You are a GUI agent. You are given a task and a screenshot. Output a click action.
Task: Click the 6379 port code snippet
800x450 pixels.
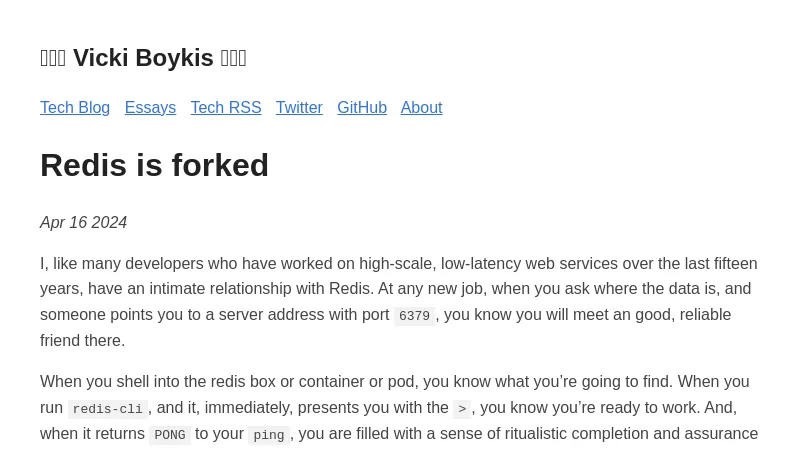coord(414,316)
